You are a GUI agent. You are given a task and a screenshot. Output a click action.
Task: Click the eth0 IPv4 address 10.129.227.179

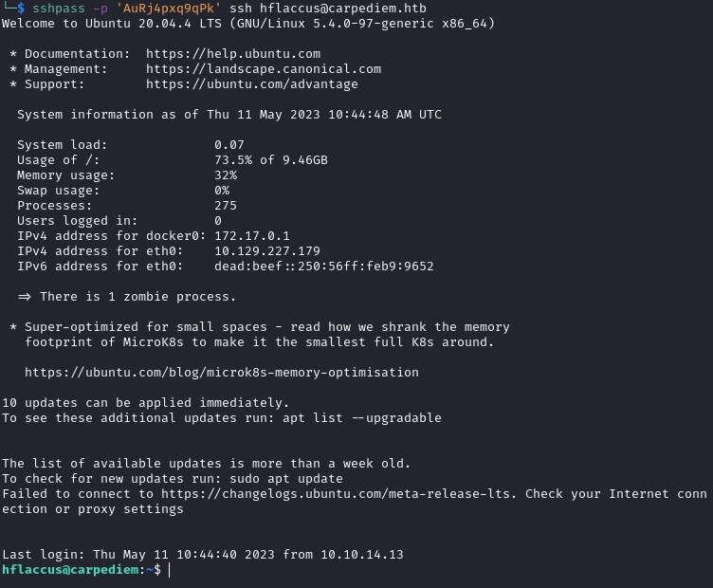pos(267,251)
